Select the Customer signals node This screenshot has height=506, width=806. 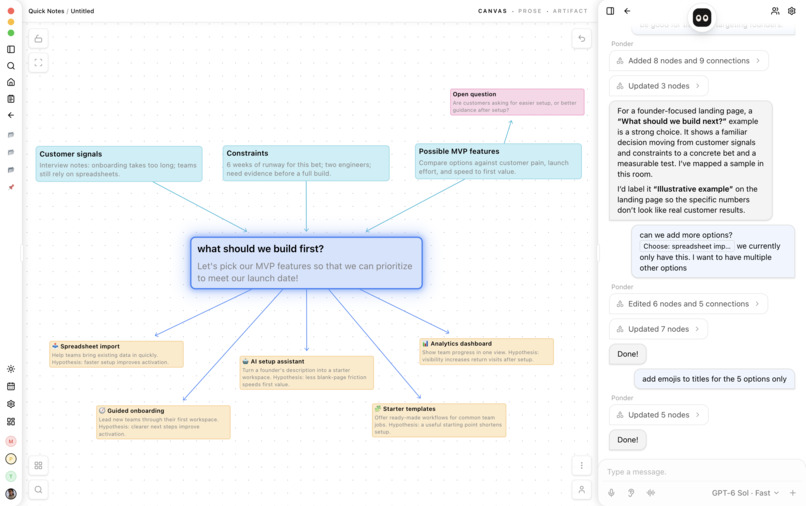click(119, 164)
